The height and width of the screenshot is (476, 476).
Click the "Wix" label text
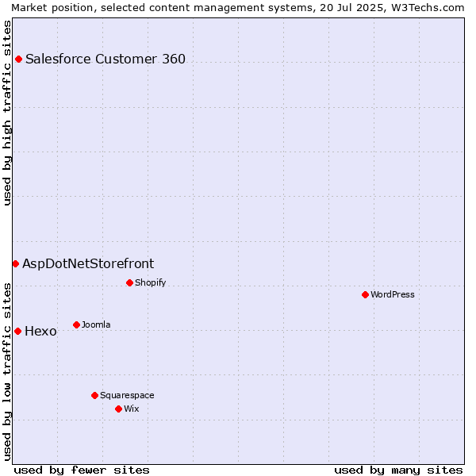132,409
